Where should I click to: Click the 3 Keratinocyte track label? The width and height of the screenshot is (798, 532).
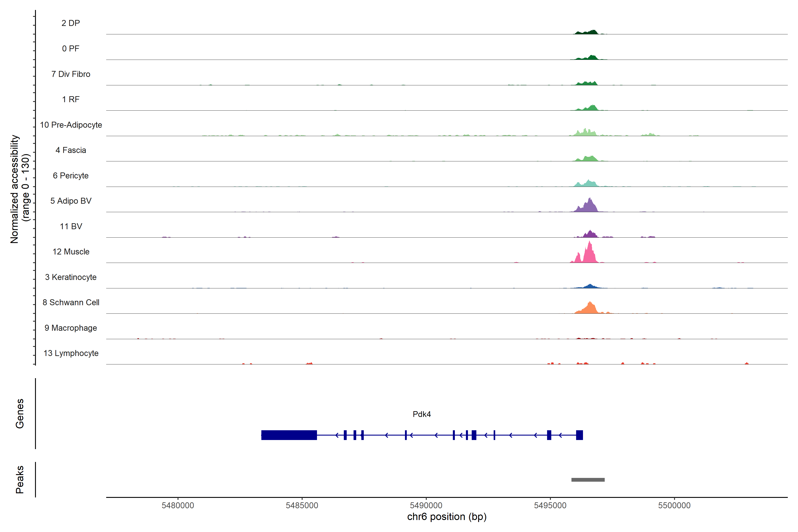coord(71,277)
